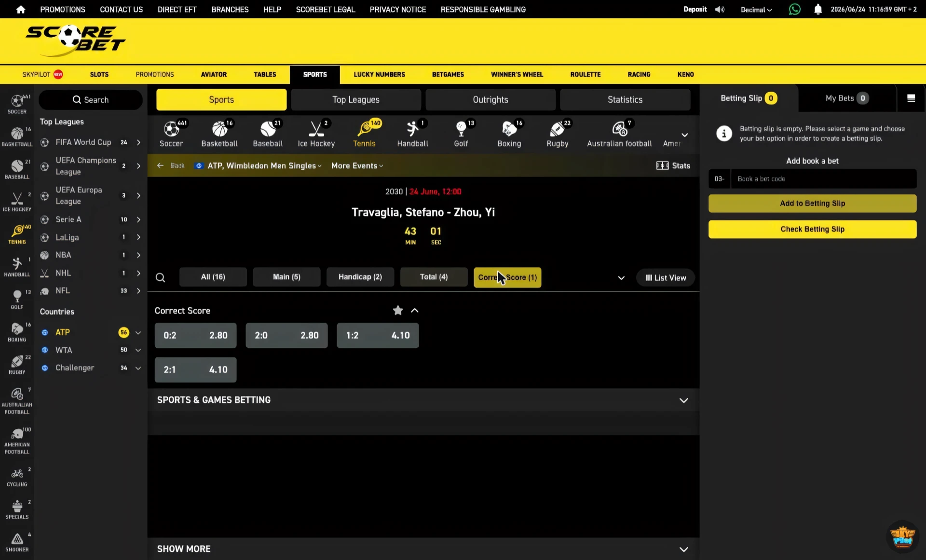
Task: Click the Deposit link
Action: click(694, 9)
